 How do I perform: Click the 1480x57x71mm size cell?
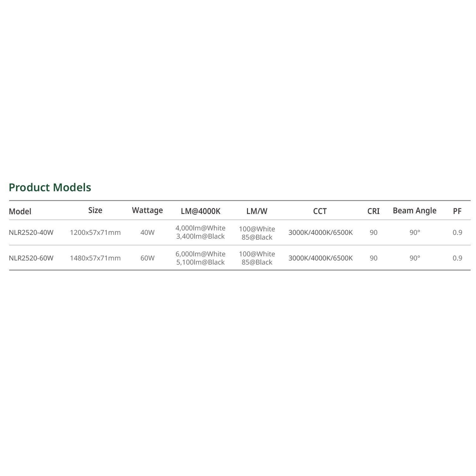(95, 258)
